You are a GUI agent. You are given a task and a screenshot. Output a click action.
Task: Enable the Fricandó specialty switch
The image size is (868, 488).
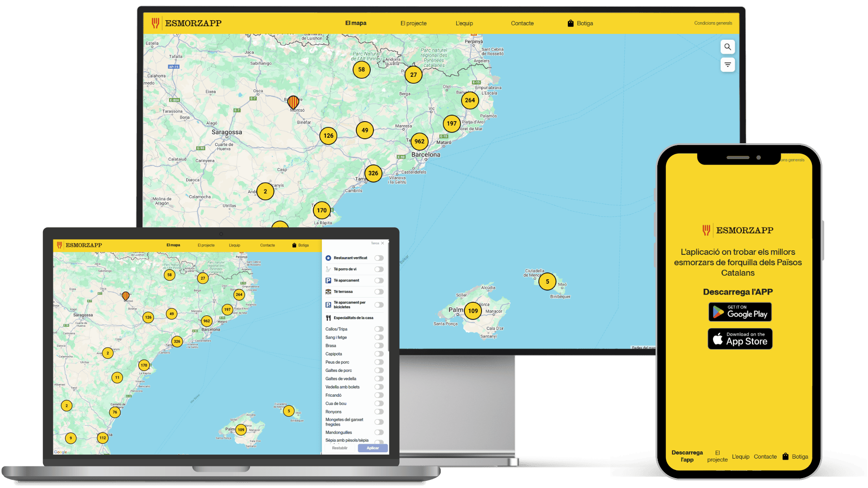tap(379, 395)
